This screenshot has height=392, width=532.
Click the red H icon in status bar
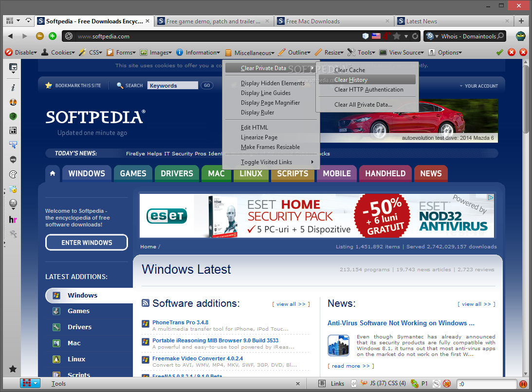(x=523, y=384)
